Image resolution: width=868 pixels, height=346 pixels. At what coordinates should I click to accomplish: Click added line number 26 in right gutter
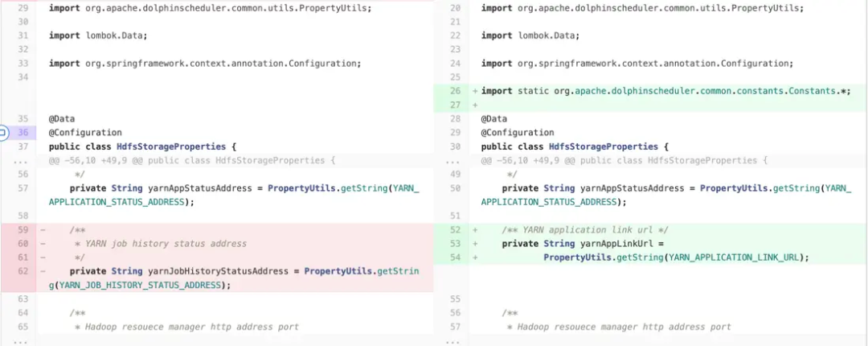455,91
